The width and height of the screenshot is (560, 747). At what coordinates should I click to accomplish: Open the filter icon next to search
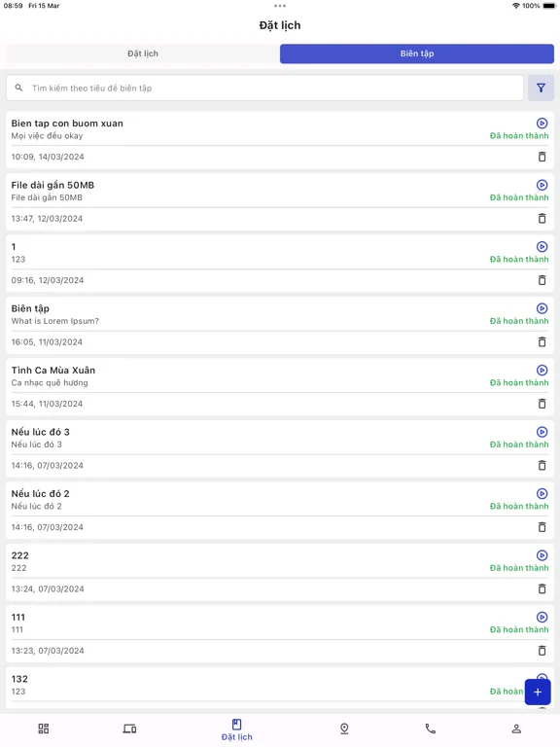[x=541, y=88]
